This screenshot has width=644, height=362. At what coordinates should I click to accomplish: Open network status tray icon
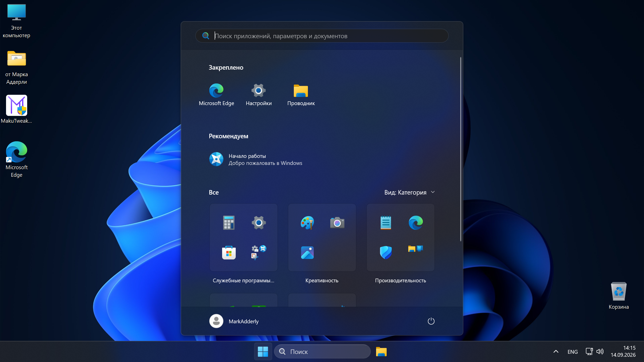(589, 351)
